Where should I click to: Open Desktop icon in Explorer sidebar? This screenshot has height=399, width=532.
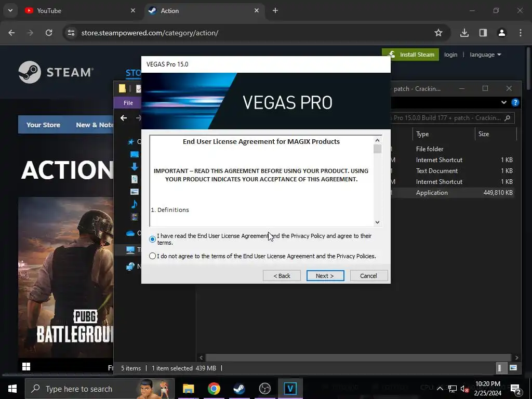coord(135,154)
